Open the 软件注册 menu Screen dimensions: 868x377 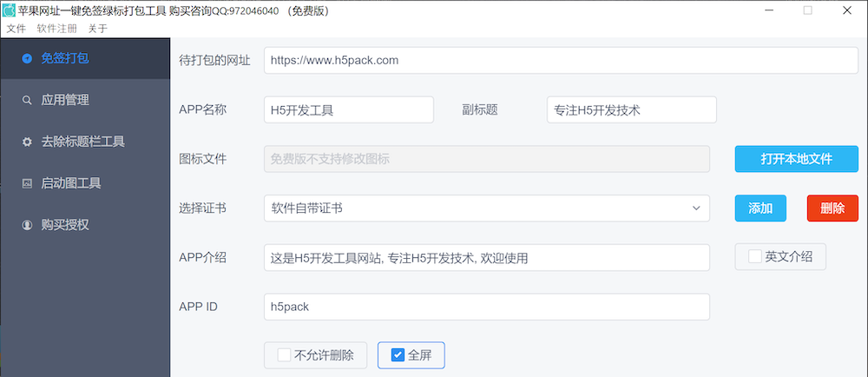(56, 29)
